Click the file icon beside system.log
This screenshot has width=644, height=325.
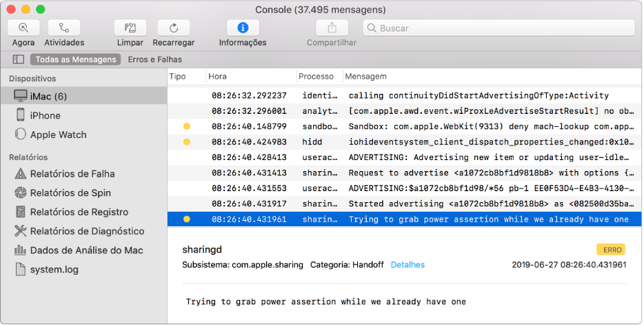[x=21, y=269]
